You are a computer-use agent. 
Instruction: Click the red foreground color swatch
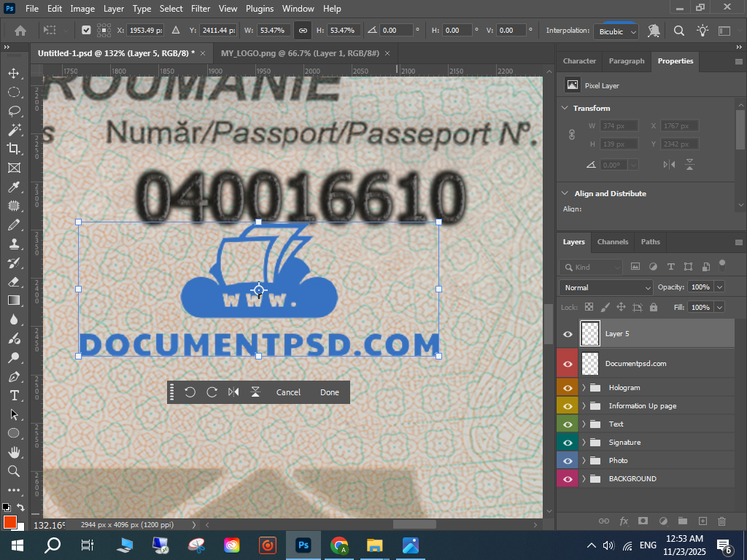coord(9,521)
